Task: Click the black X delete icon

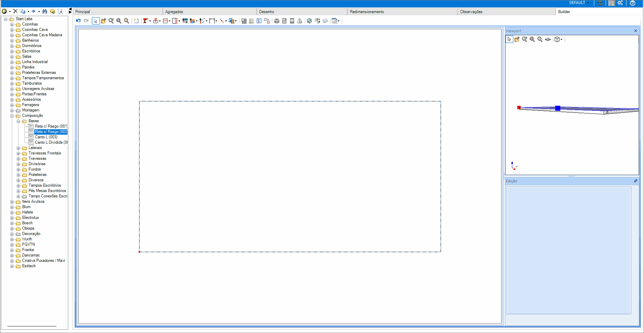Action: pyautogui.click(x=15, y=11)
